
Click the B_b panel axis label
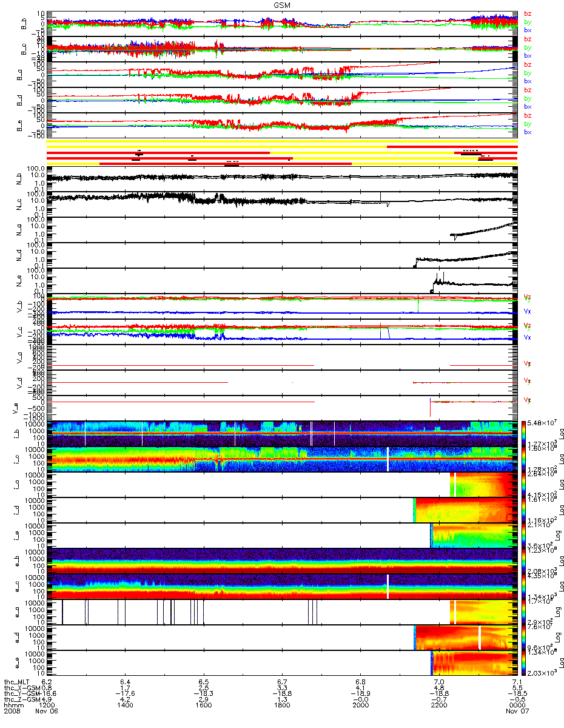[25, 24]
